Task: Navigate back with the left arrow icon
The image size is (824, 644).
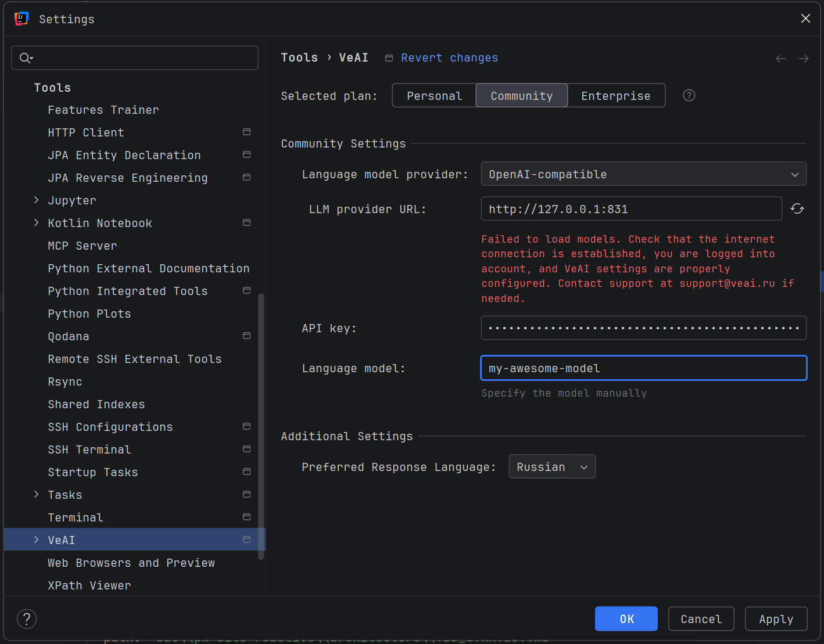Action: click(x=780, y=59)
